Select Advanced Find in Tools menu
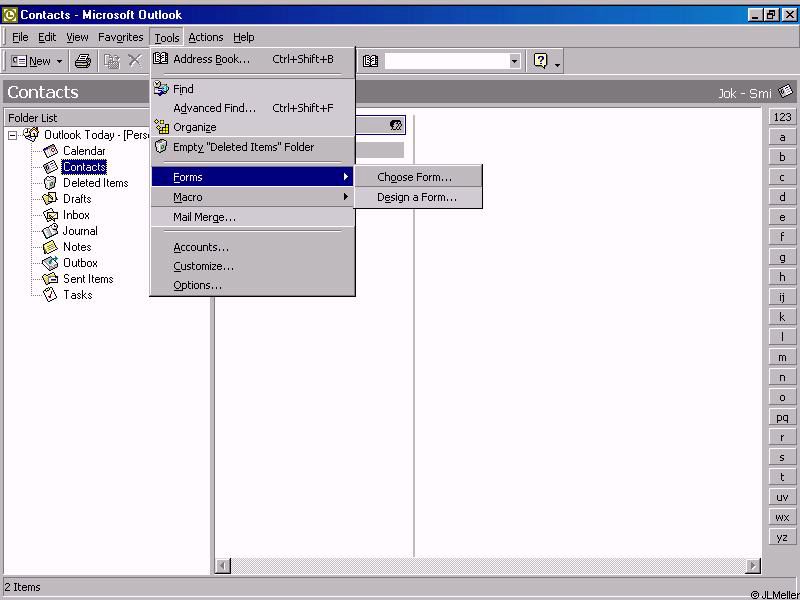Screen dimensions: 800x600 (x=253, y=108)
